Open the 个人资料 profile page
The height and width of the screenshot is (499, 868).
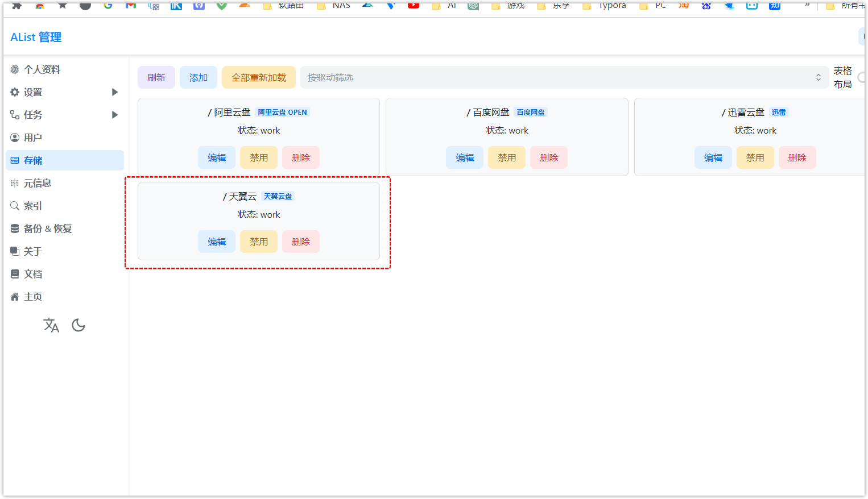65,69
